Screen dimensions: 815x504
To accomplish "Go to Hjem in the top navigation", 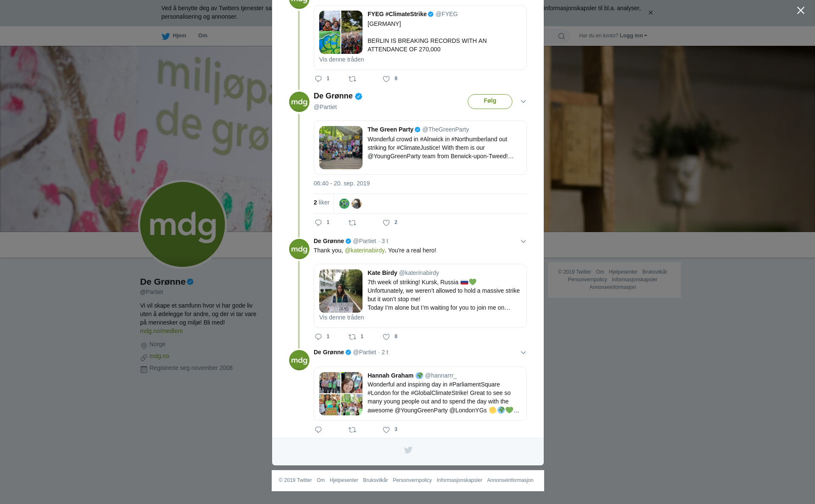I will (x=174, y=36).
